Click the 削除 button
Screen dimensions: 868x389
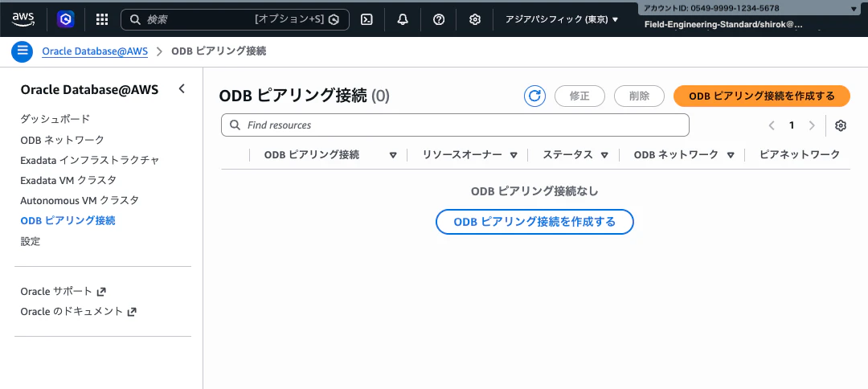click(x=640, y=96)
